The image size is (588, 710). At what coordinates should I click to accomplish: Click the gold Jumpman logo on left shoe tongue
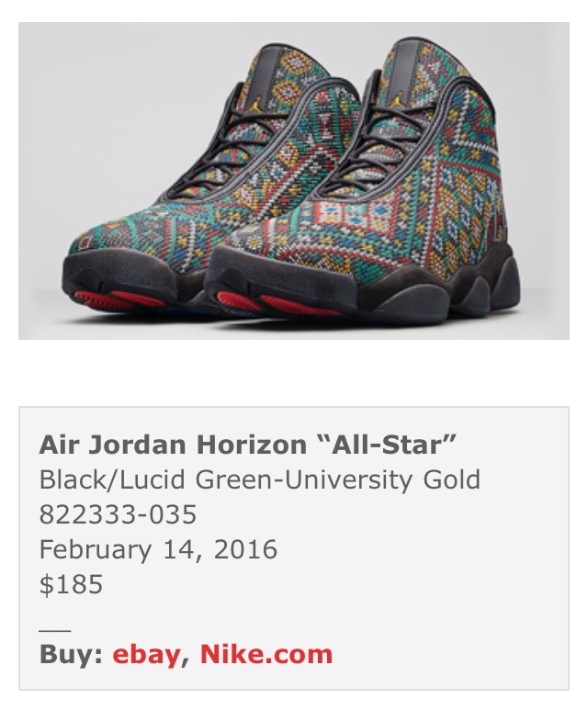click(x=255, y=106)
